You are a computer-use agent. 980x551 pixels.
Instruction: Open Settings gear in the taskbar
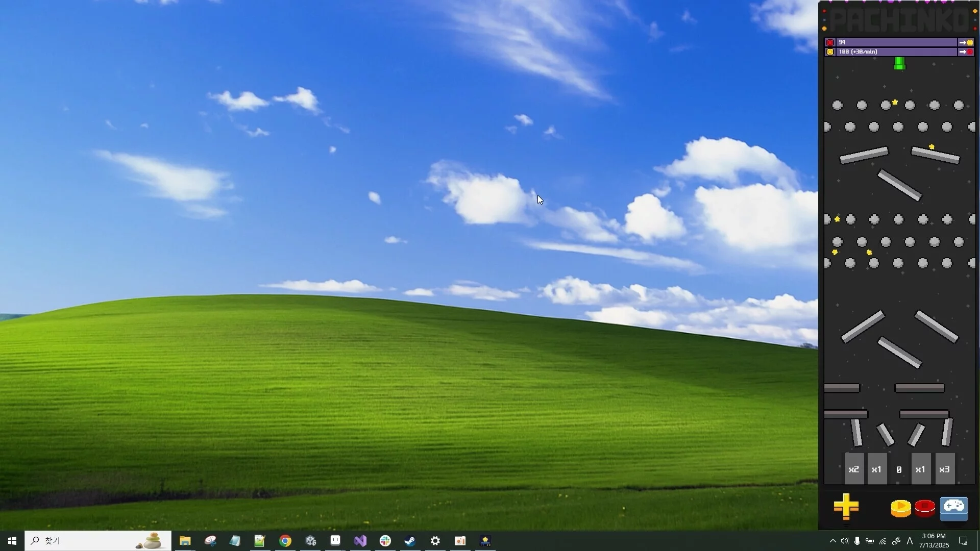coord(435,541)
